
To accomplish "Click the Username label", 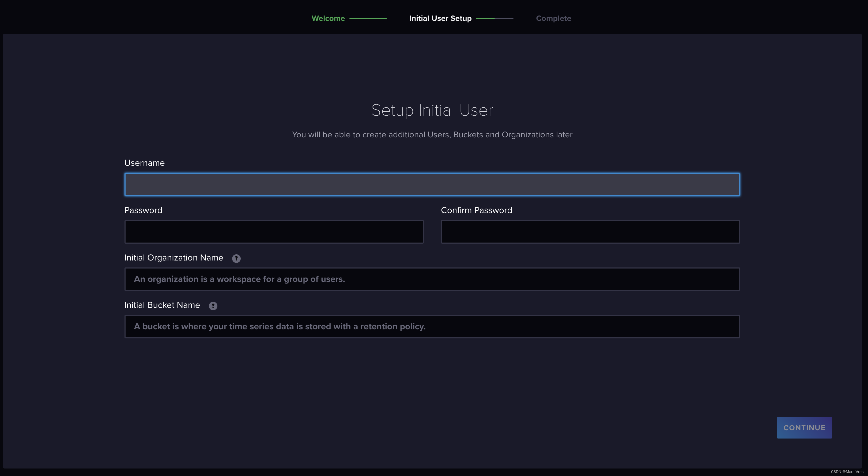I will [145, 163].
